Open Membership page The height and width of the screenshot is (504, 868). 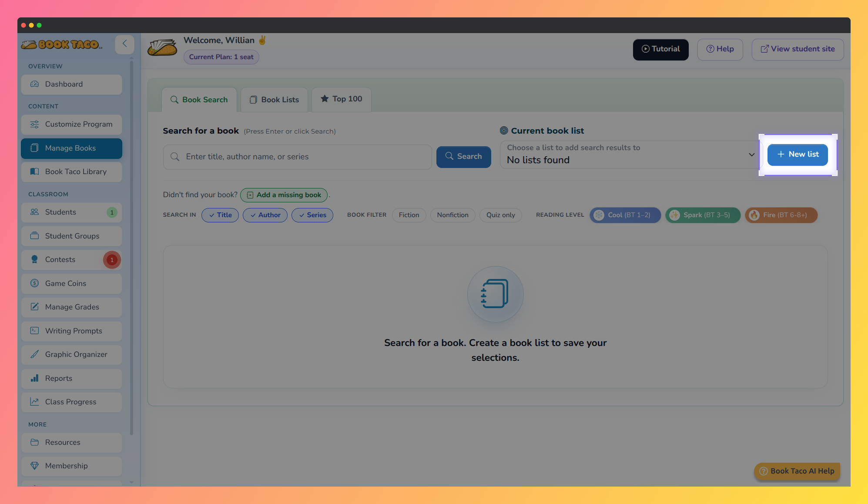coord(71,466)
